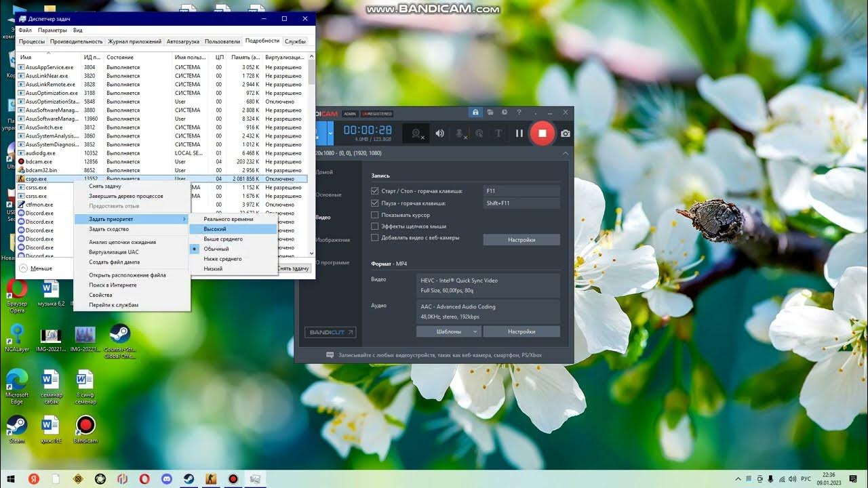Expand Bandicam recording mode dropdown arrow
The height and width of the screenshot is (488, 868).
click(330, 133)
